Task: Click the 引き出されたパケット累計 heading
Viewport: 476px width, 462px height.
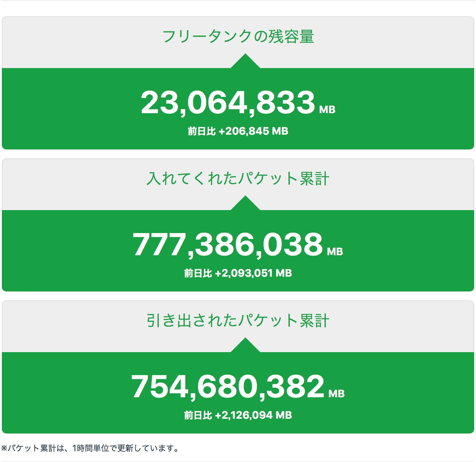Action: [238, 321]
